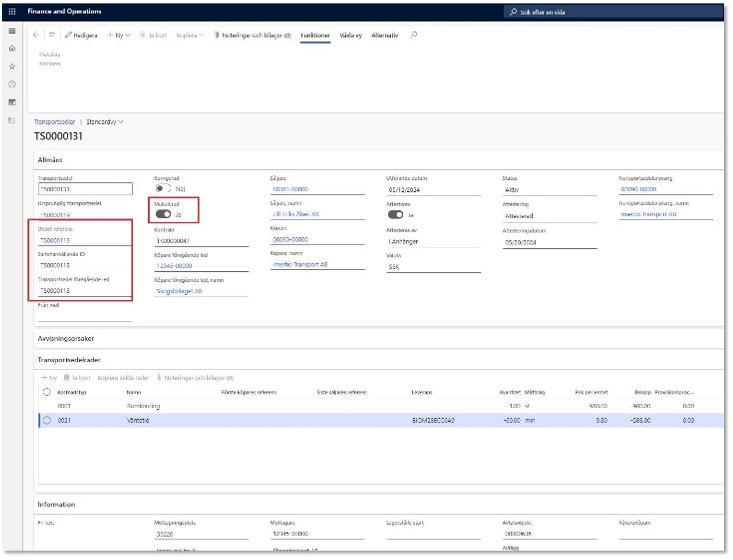
Task: Open Köpare namn link Imerfio Transport AB
Action: coord(300,265)
